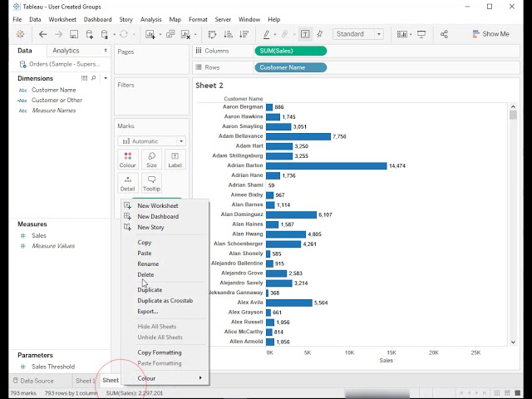
Task: Expand the dropdown next to Show/Hide Cards
Action: pos(411,34)
